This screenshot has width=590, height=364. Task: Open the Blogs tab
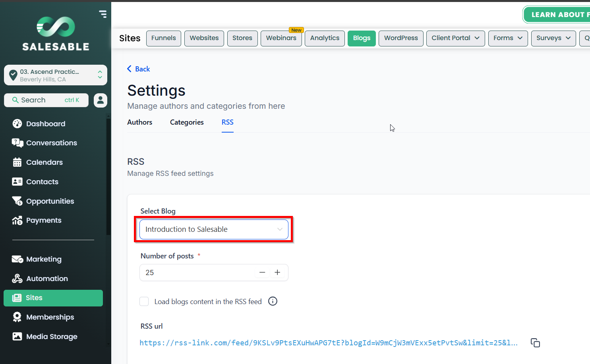tap(362, 39)
